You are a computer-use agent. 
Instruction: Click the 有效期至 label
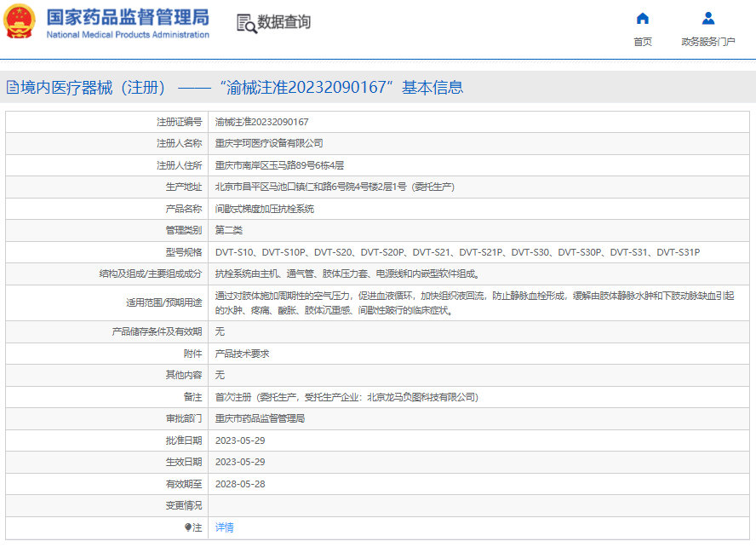coord(184,484)
